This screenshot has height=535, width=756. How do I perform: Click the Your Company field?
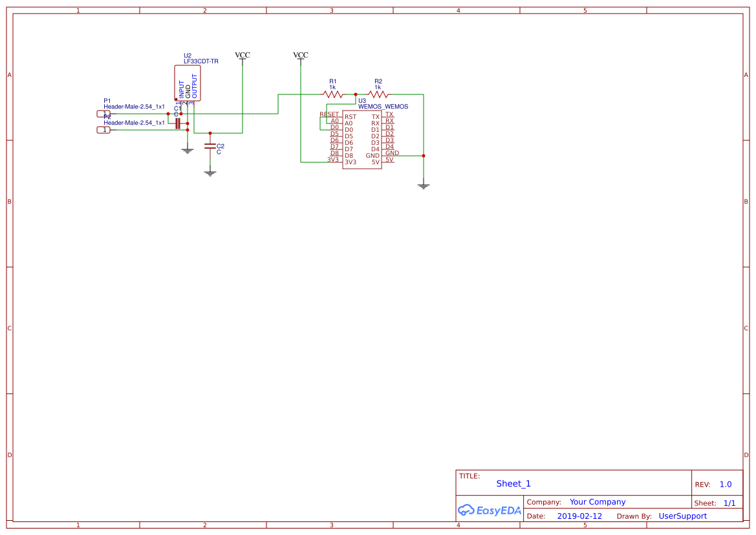point(598,502)
